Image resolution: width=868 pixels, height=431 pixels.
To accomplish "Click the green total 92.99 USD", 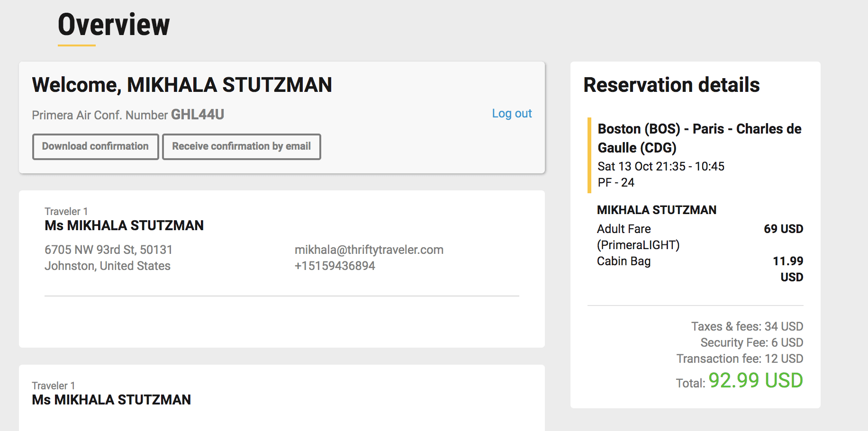I will [756, 380].
